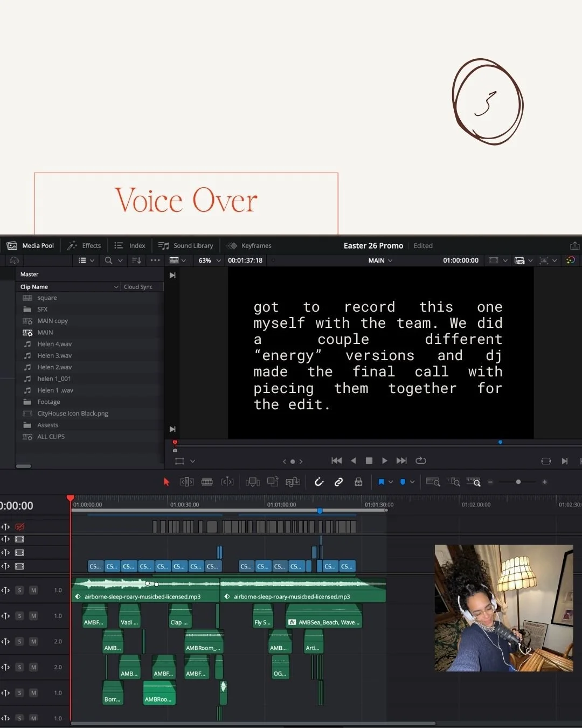Select the arrow Selection Mode tool
582x728 pixels.
pos(167,482)
